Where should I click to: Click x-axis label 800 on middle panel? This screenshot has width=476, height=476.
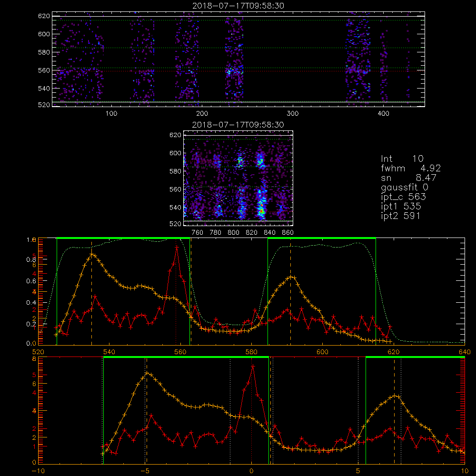233,233
